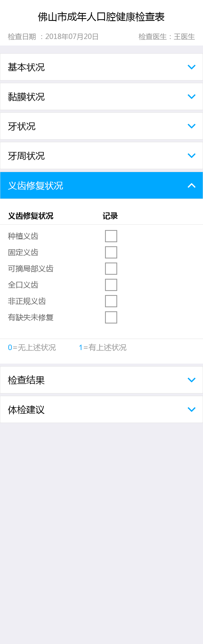Click the 检查结果 down chevron icon
The height and width of the screenshot is (644, 203).
(x=191, y=380)
